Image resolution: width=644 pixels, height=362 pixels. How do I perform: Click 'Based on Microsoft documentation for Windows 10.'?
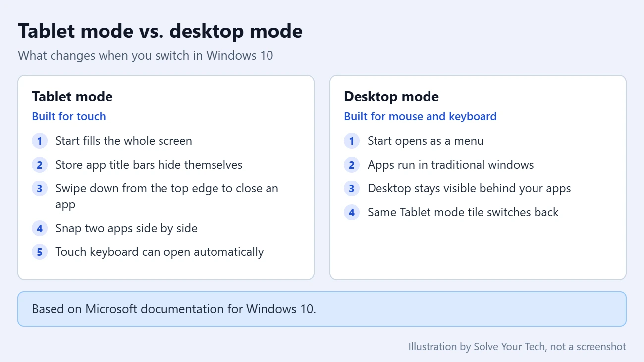coord(174,309)
